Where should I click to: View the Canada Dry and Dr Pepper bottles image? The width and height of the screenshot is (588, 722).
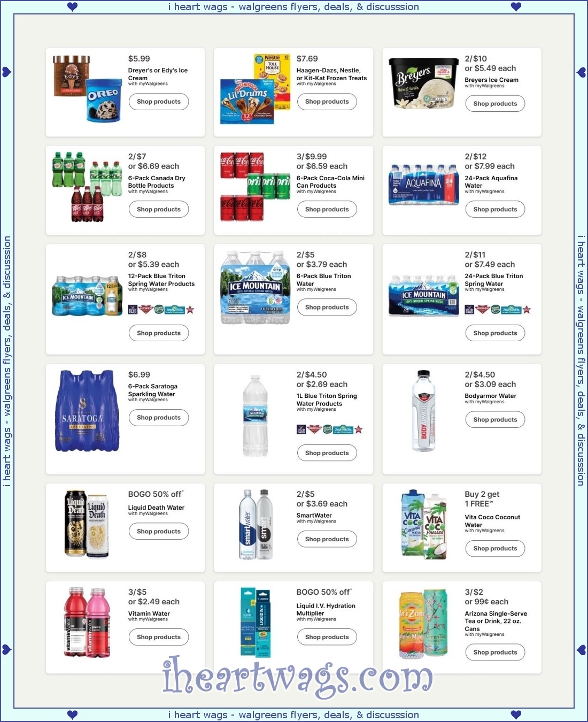coord(87,187)
